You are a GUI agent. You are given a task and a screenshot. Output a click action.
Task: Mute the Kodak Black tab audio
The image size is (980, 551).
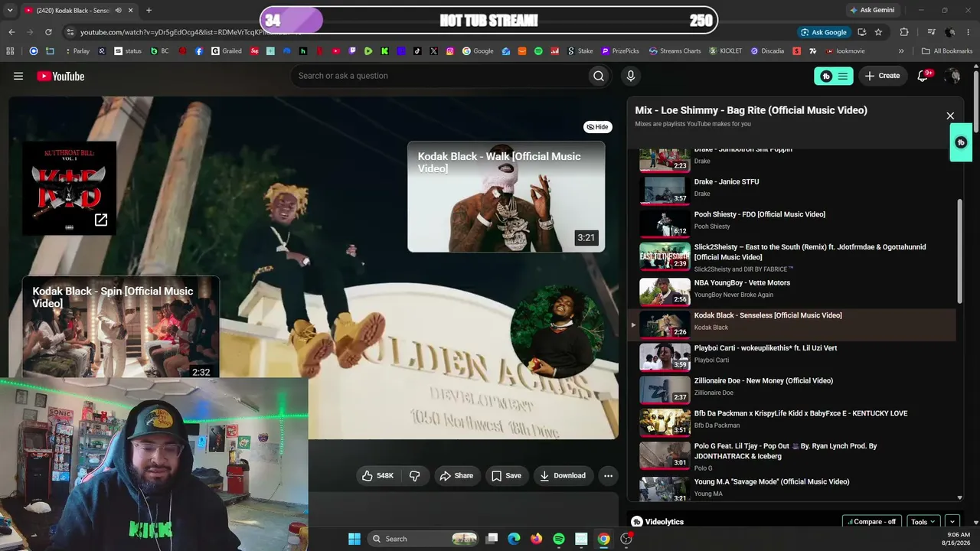[118, 10]
